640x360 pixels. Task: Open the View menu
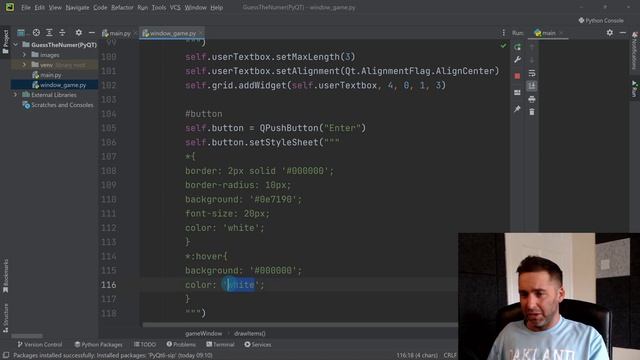[x=55, y=7]
